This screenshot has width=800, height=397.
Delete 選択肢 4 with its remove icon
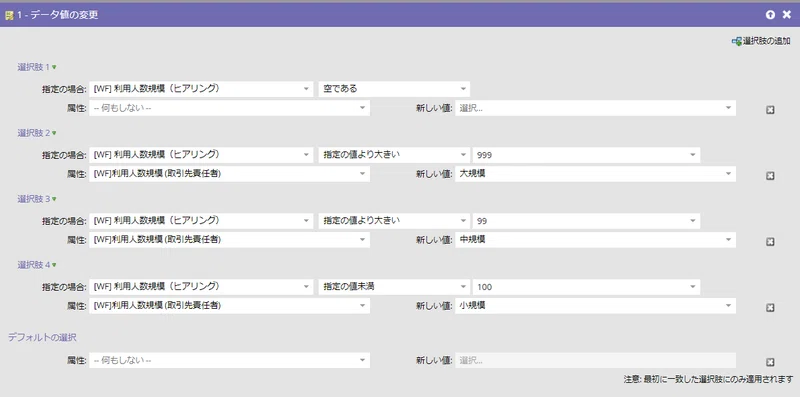(x=770, y=308)
